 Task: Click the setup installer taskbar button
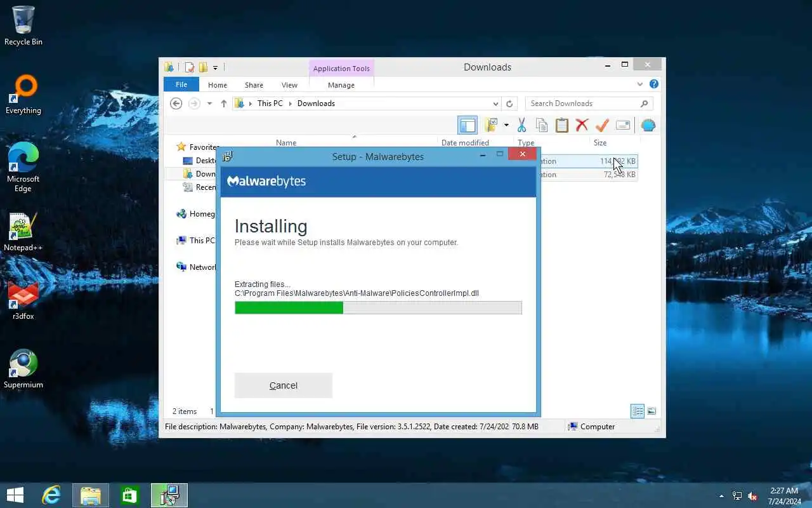tap(169, 495)
